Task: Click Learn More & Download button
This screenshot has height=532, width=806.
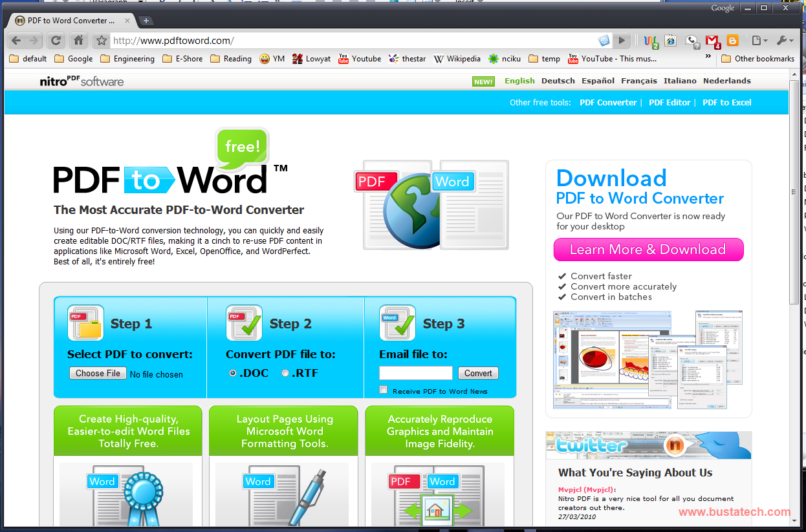Action: [648, 250]
